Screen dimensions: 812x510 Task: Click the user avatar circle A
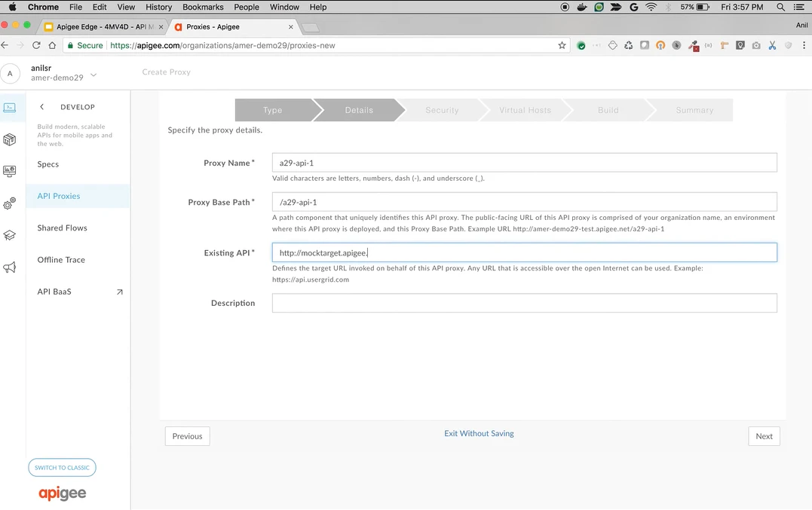tap(10, 73)
